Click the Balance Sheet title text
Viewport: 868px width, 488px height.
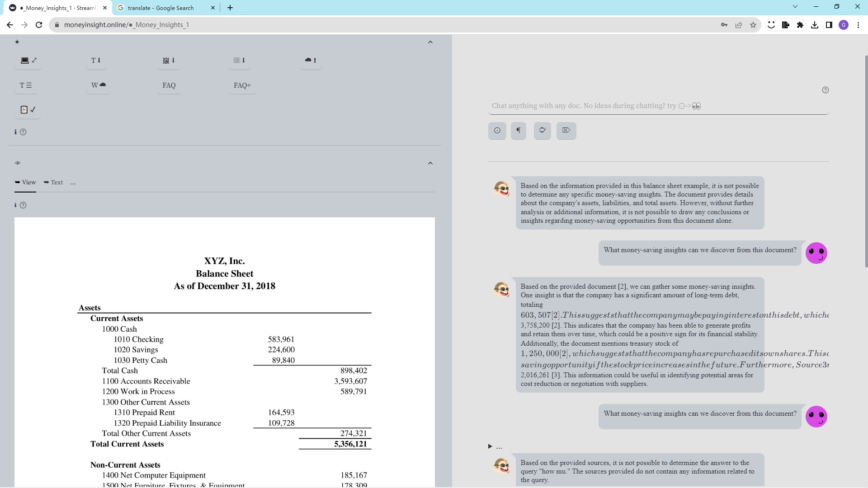click(x=225, y=274)
